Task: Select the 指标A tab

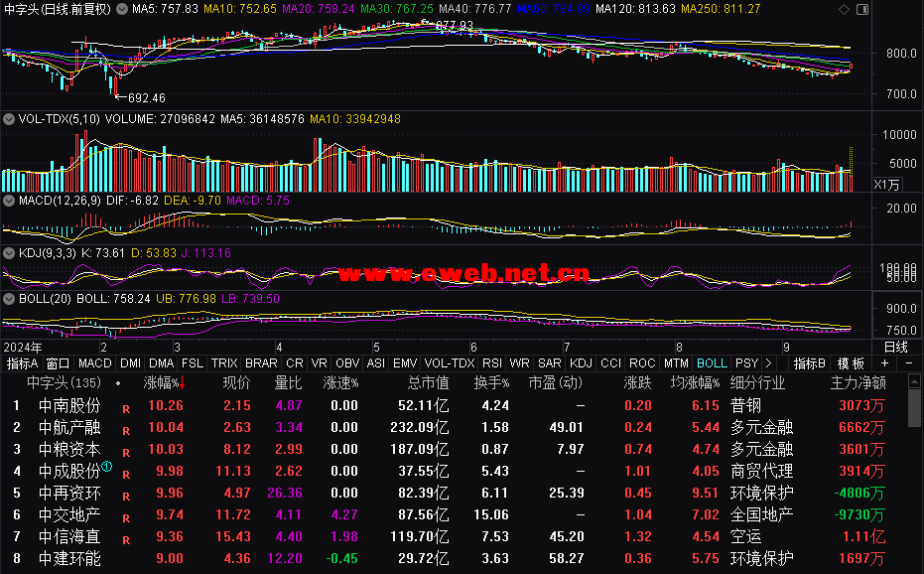Action: (22, 363)
